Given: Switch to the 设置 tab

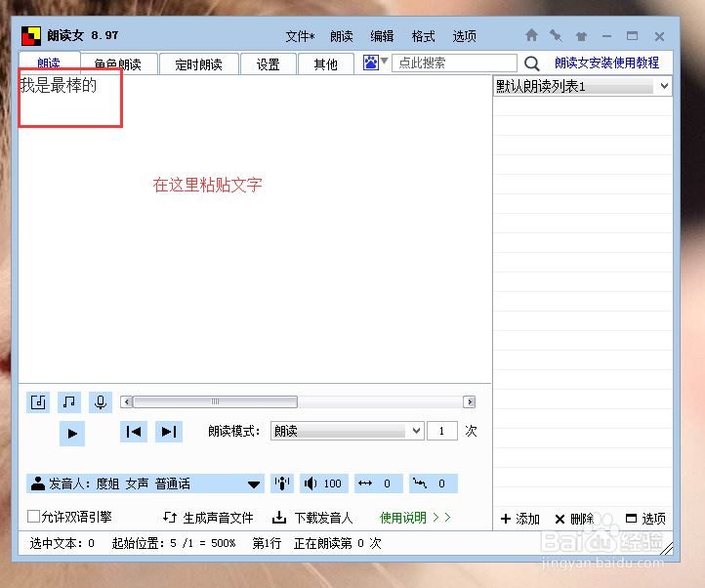Looking at the screenshot, I should (x=269, y=63).
